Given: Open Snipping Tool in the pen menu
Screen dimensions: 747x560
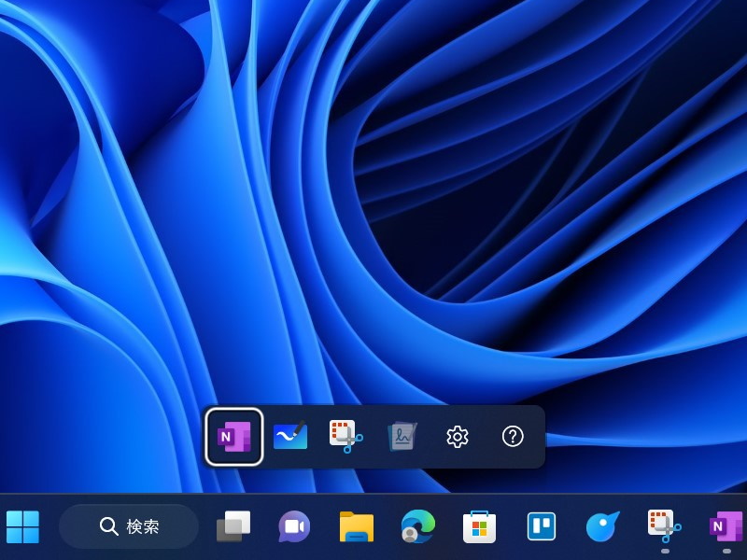Looking at the screenshot, I should [x=345, y=436].
